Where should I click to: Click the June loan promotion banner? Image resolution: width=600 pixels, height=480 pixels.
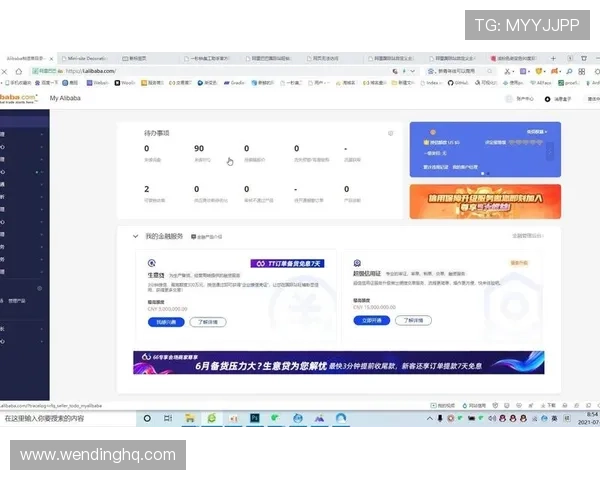(x=339, y=362)
